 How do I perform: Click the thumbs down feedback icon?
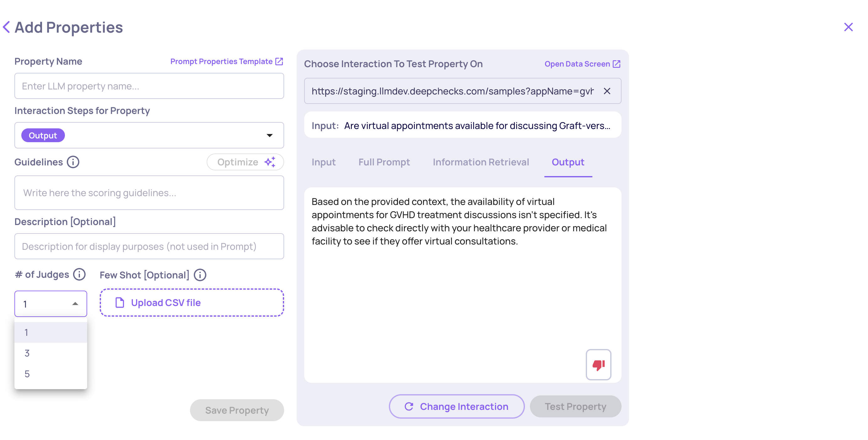point(598,365)
